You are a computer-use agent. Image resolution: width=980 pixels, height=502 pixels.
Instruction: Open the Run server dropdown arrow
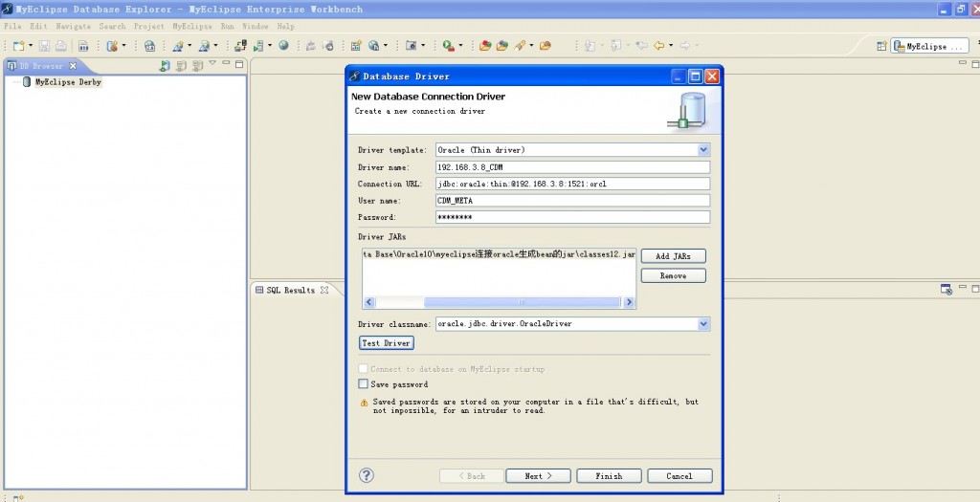270,46
